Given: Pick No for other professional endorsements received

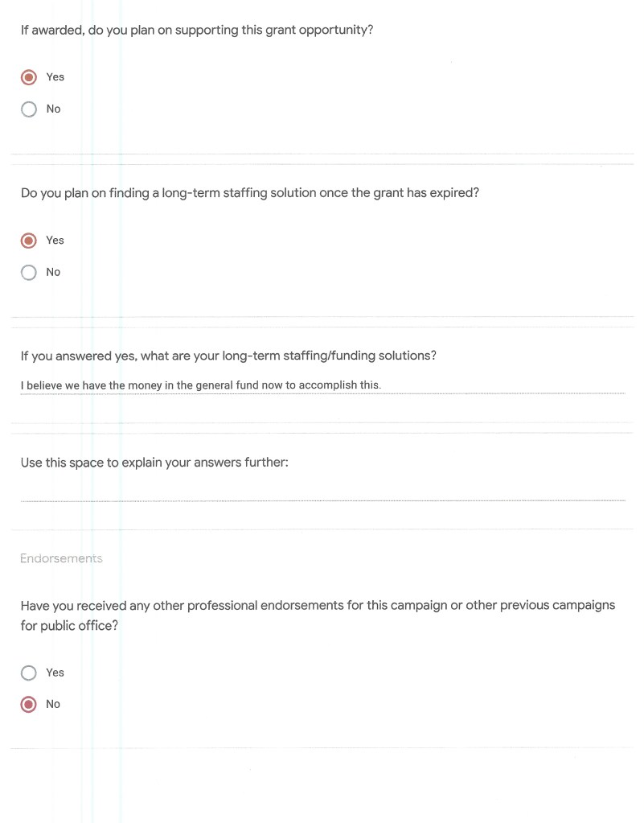Looking at the screenshot, I should click(29, 705).
